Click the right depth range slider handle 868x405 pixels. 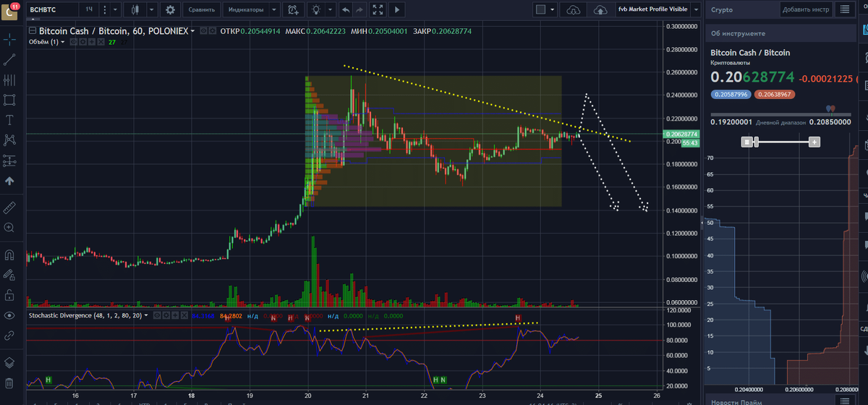pos(814,143)
